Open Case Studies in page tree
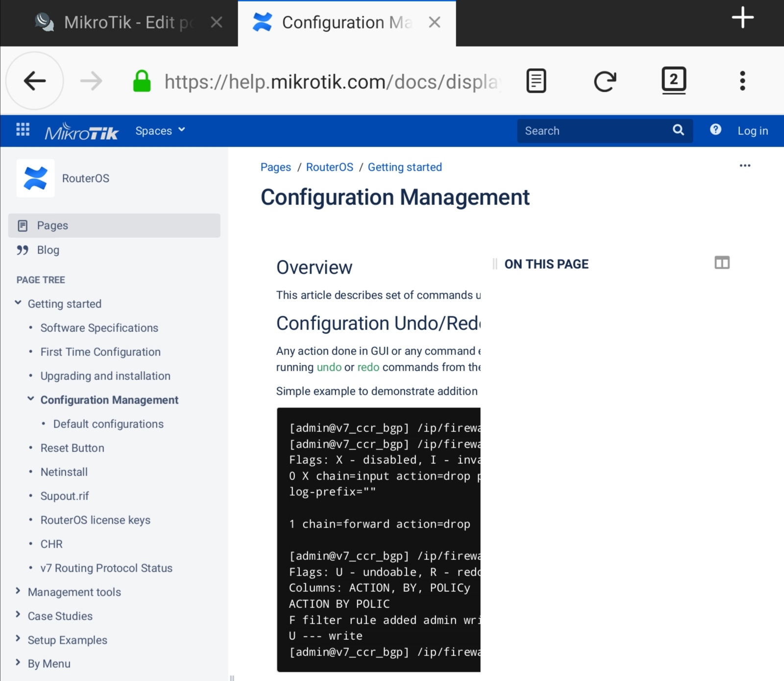This screenshot has width=784, height=681. 60,616
